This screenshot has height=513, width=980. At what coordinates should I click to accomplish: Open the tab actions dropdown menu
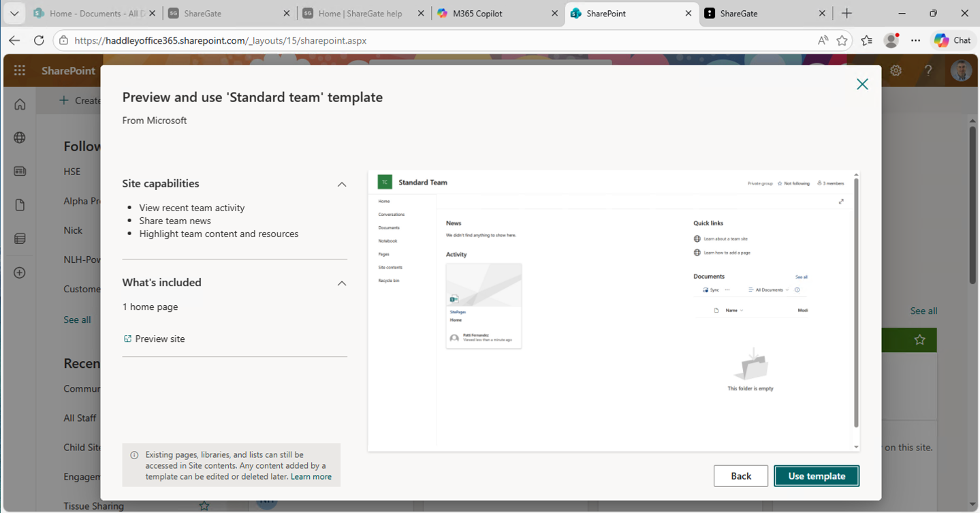point(14,14)
